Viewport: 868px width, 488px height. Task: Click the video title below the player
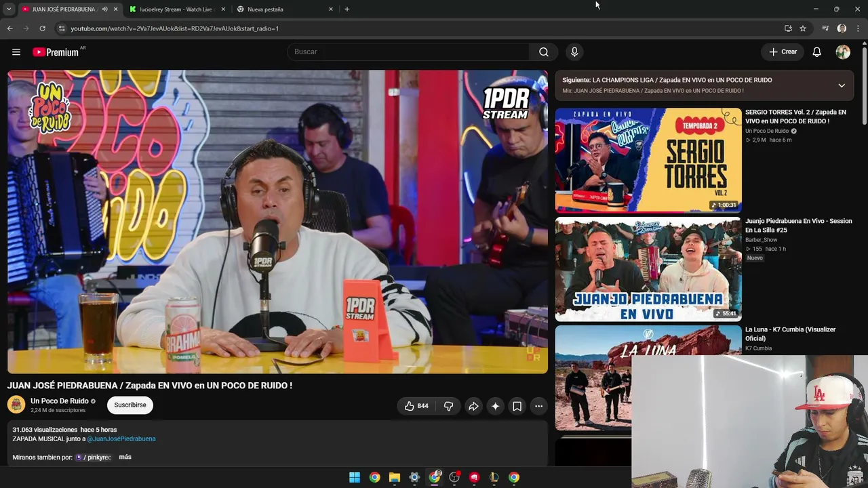[150, 386]
